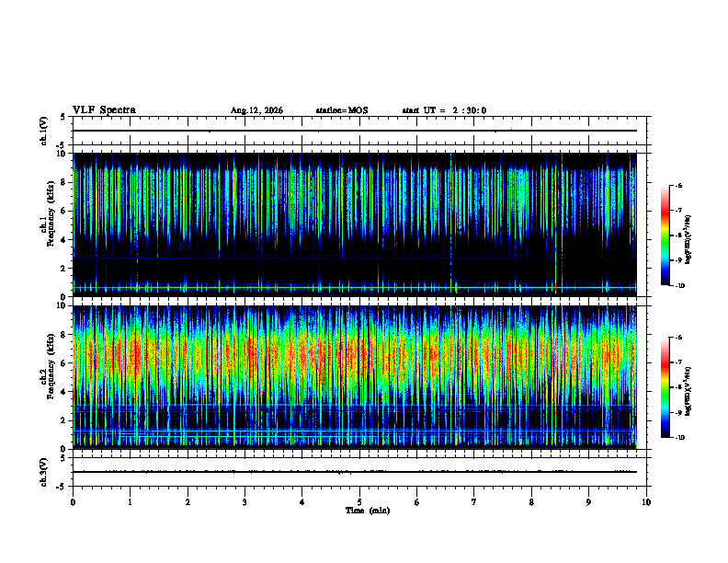Click the "station=MOS" header text
Screen dimensions: 728x563
[342, 110]
